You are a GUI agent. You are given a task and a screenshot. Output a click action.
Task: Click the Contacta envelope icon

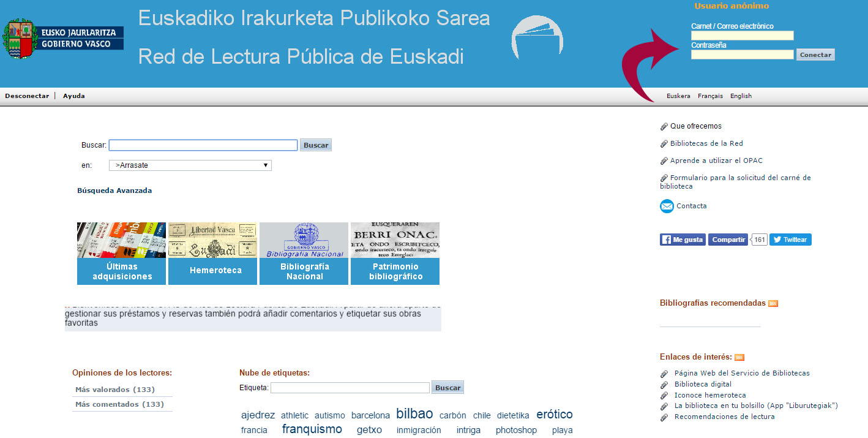point(667,206)
